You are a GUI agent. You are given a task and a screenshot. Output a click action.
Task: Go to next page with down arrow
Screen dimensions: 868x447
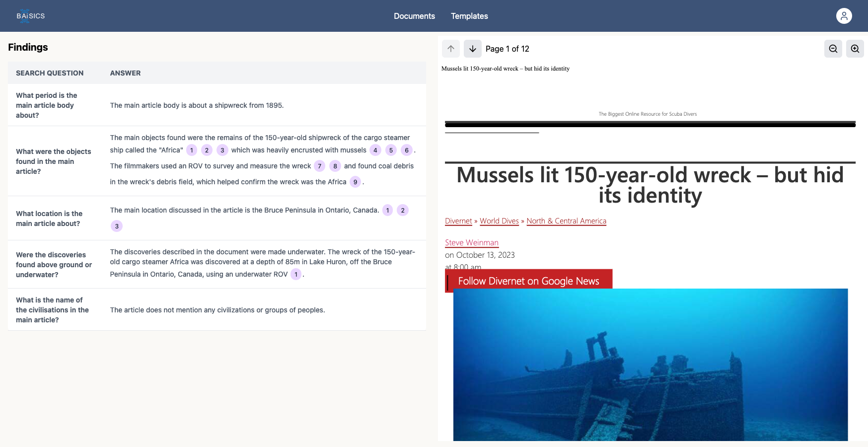coord(472,49)
